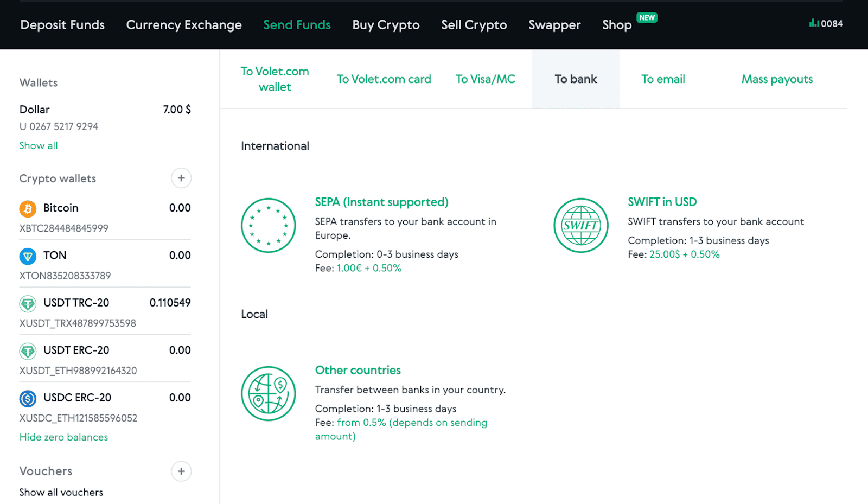Select the Bitcoin wallet icon
Viewport: 868px width, 504px height.
[x=28, y=208]
